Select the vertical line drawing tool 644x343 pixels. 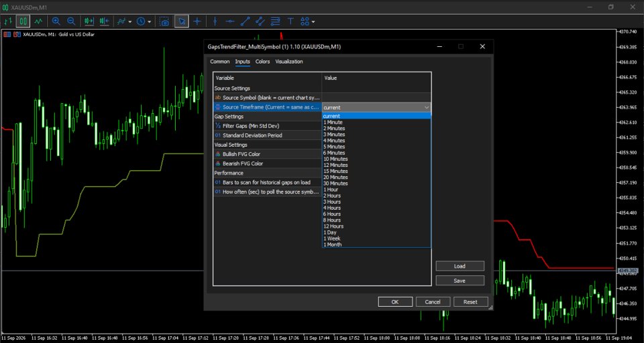pyautogui.click(x=215, y=21)
